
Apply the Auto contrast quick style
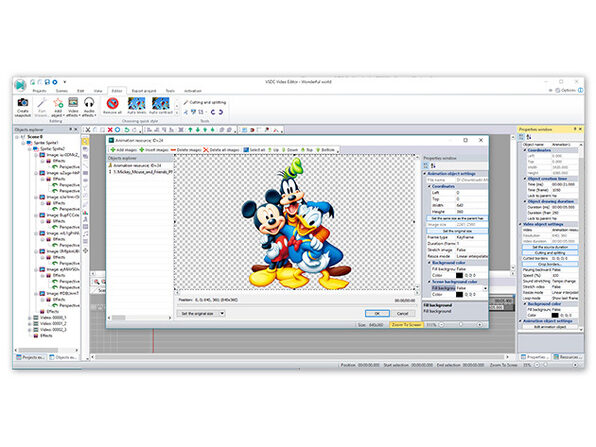pos(160,103)
